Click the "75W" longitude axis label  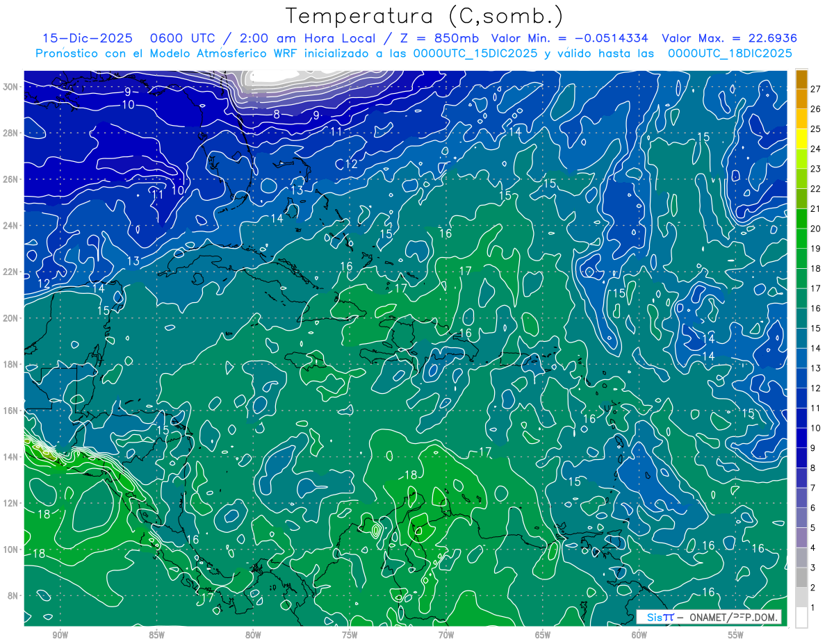pyautogui.click(x=350, y=635)
